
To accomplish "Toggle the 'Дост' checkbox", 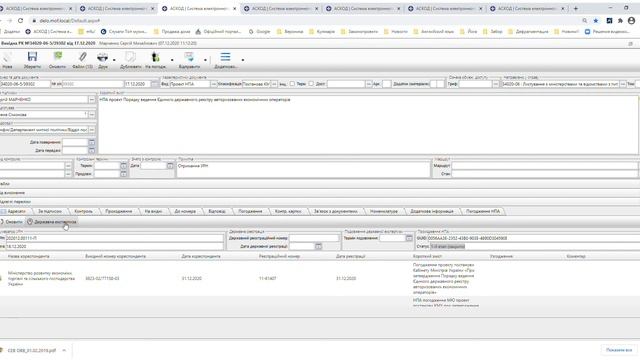I will [311, 84].
